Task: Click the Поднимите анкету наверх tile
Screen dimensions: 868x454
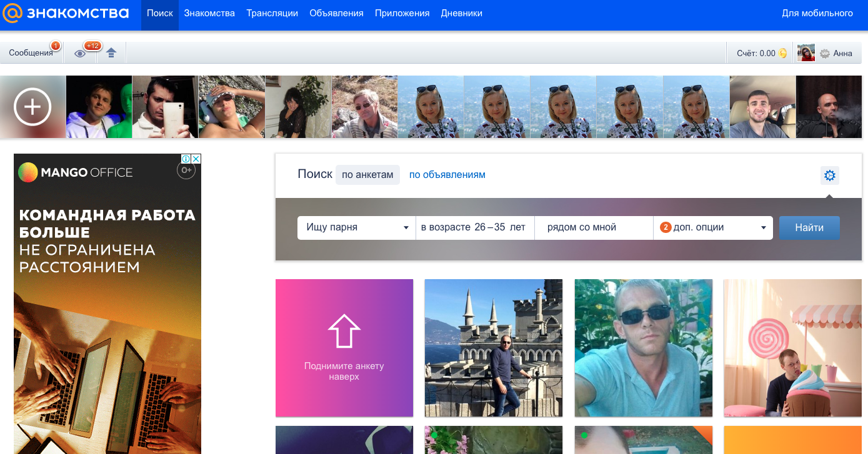Action: [344, 348]
